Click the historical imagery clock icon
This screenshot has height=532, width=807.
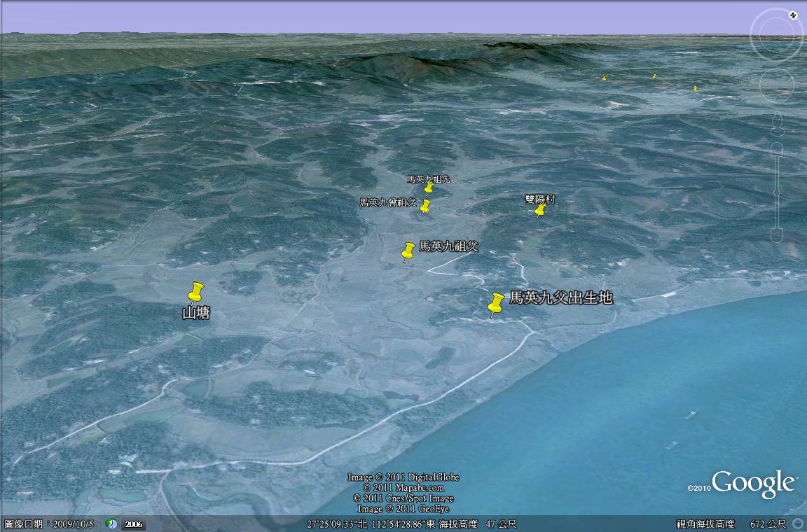click(x=111, y=524)
